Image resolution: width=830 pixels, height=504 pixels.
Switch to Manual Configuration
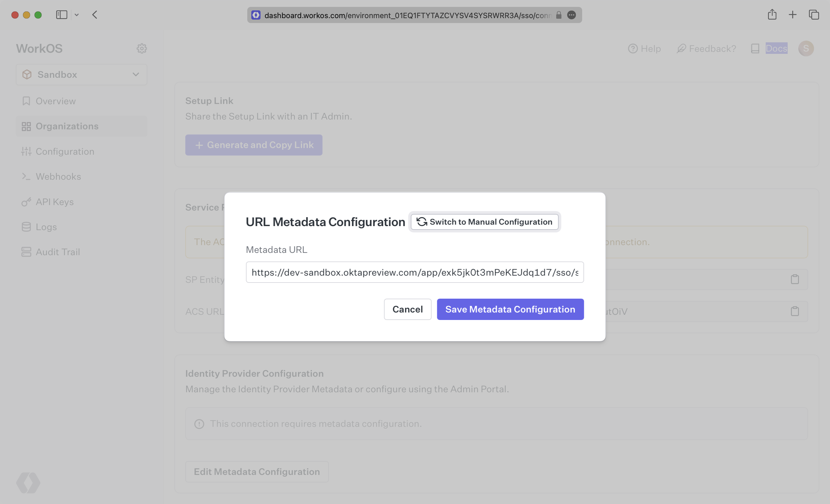(484, 221)
